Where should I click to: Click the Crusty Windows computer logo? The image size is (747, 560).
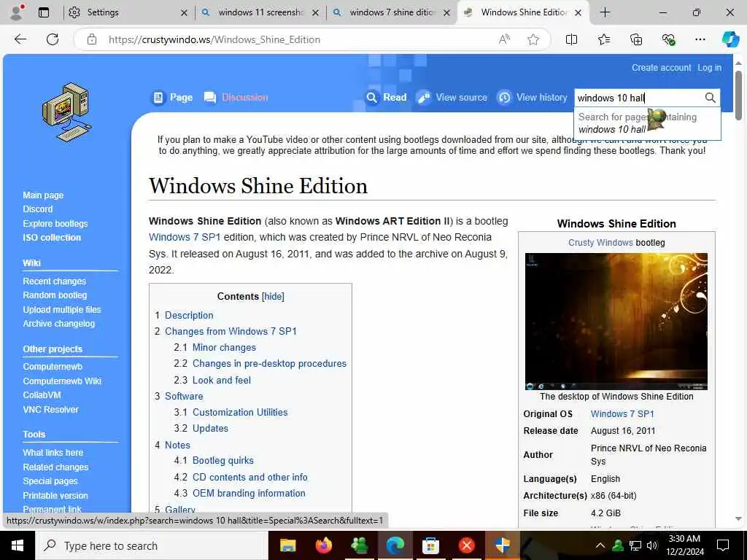pyautogui.click(x=66, y=112)
